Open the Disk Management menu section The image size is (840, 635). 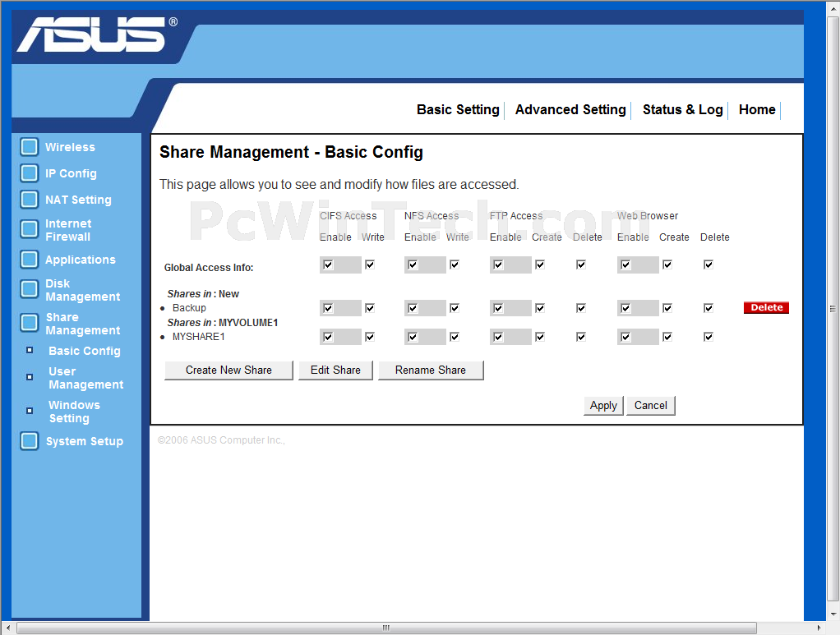tap(82, 290)
